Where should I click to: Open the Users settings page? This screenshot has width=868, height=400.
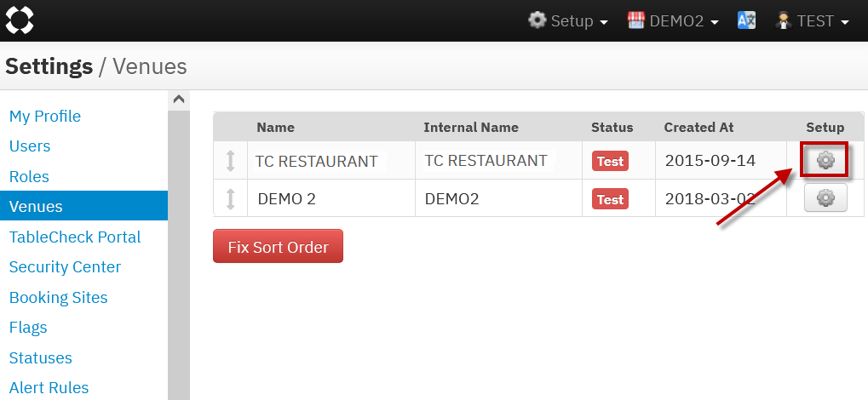(x=30, y=146)
